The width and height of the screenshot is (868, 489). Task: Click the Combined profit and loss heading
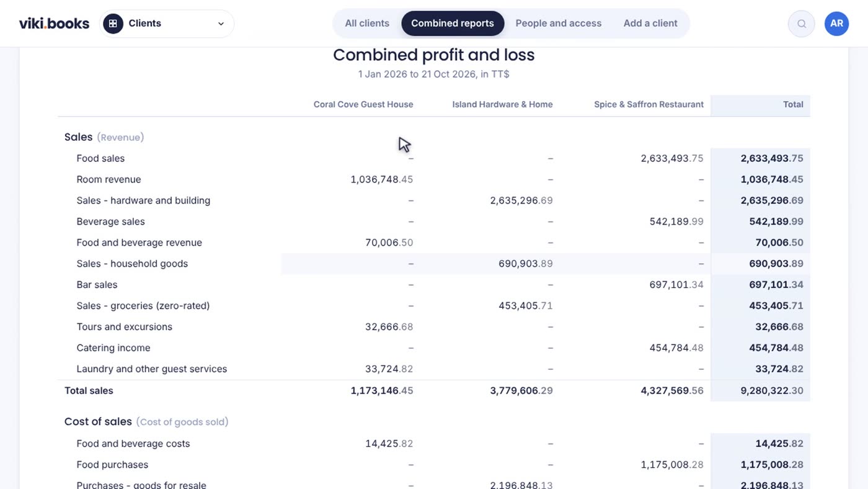coord(434,55)
